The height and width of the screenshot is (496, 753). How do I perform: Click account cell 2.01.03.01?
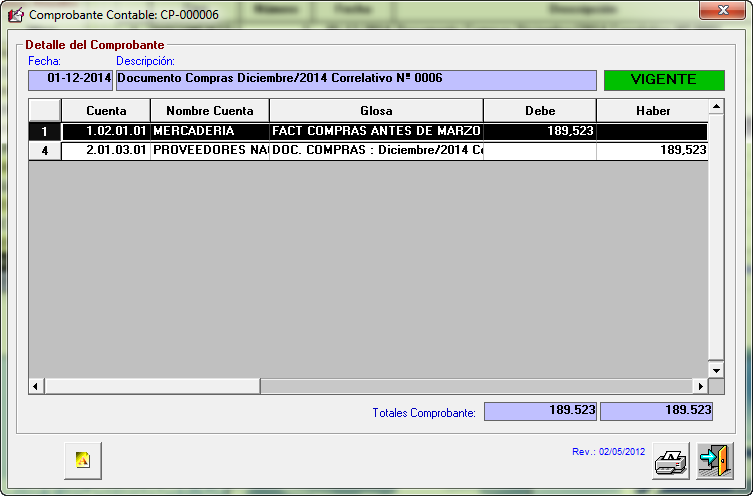point(106,151)
